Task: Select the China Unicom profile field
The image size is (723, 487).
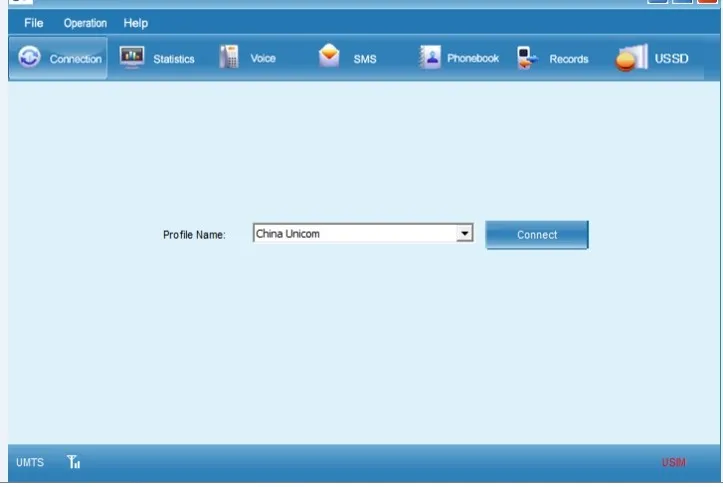Action: pyautogui.click(x=363, y=233)
